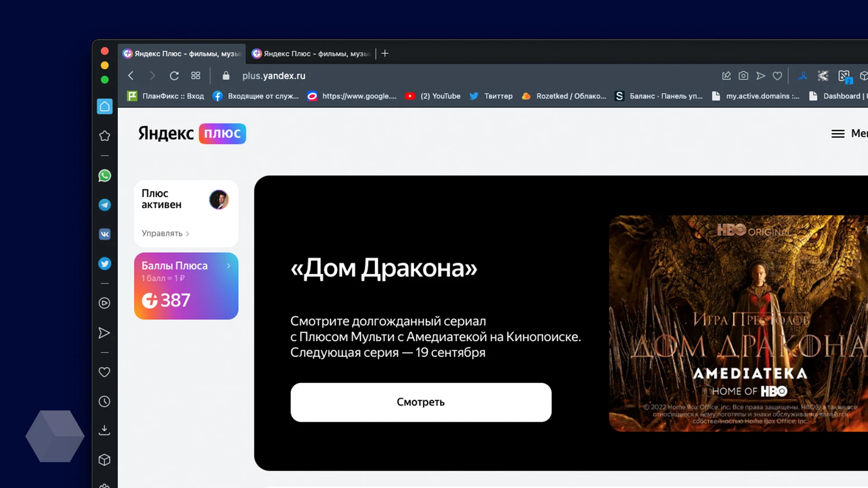
Task: Open Twitter in sidebar
Action: (x=104, y=263)
